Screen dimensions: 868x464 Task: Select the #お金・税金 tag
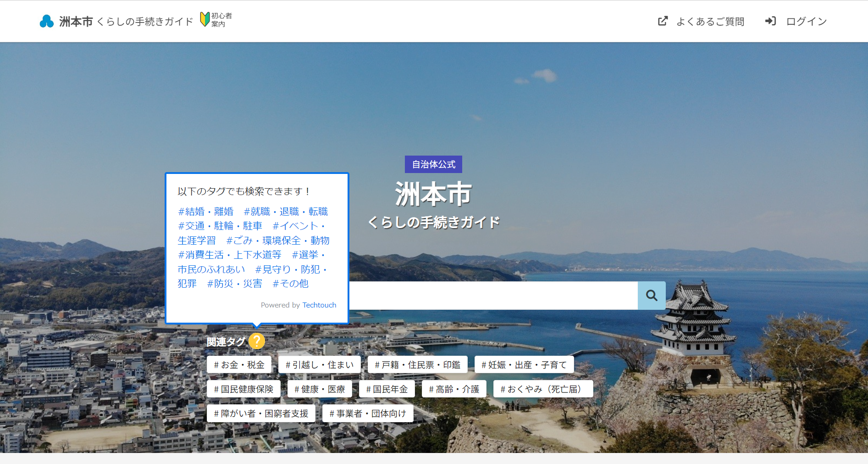239,364
